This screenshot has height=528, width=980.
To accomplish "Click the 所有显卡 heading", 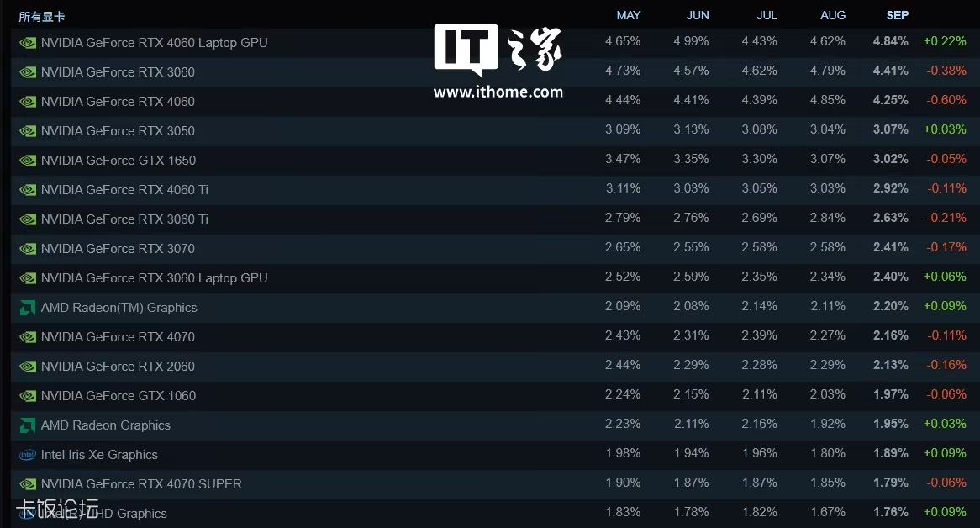I will pos(42,17).
